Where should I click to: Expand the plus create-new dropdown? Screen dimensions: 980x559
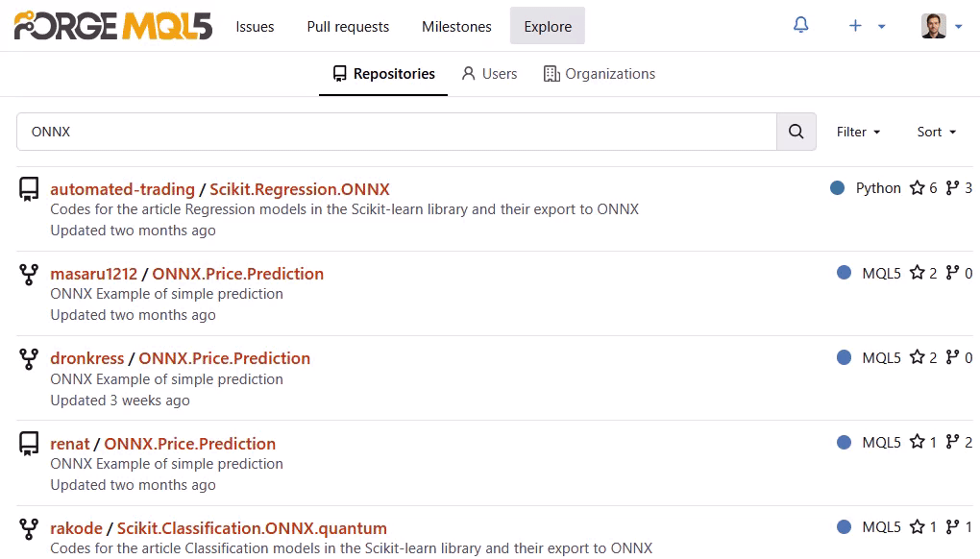click(x=867, y=26)
